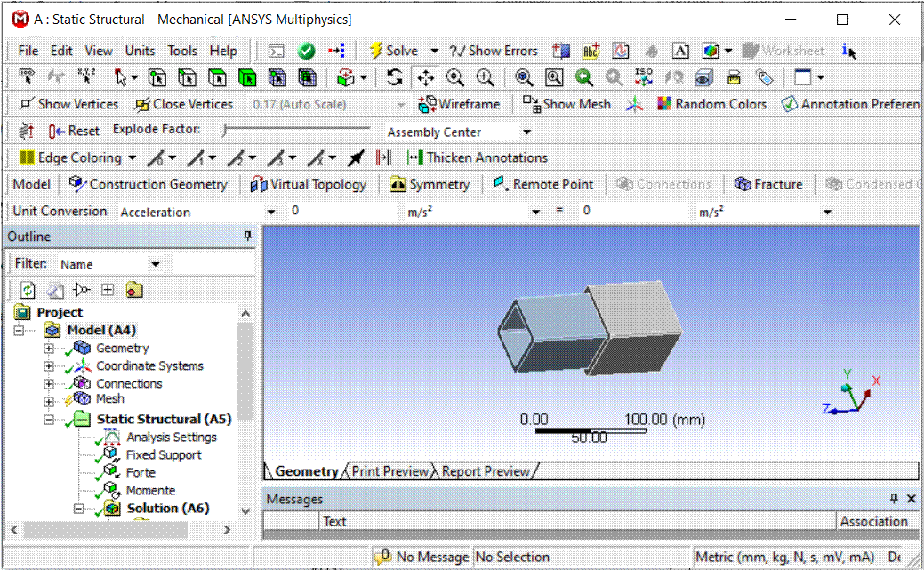
Task: Click the black pin arrow icon after the edge options
Action: click(356, 157)
